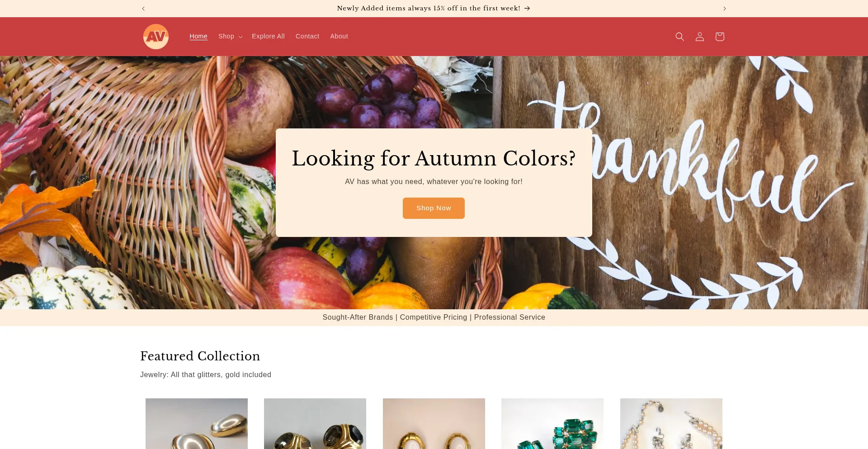Open the account login icon
This screenshot has width=868, height=449.
pos(699,37)
